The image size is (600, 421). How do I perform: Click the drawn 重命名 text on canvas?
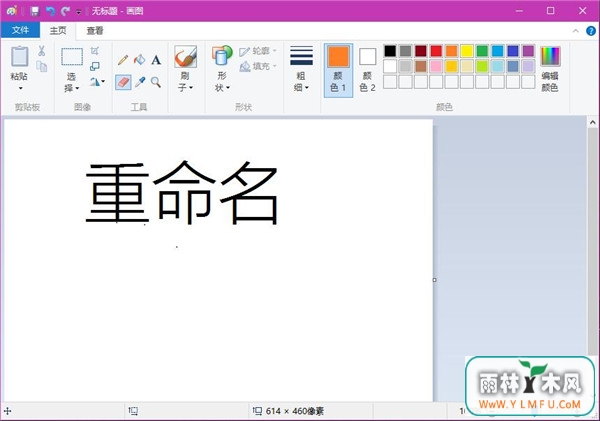coord(183,192)
